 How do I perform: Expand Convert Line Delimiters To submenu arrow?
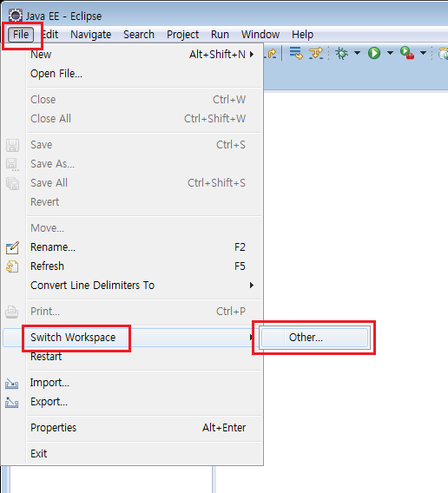(252, 286)
